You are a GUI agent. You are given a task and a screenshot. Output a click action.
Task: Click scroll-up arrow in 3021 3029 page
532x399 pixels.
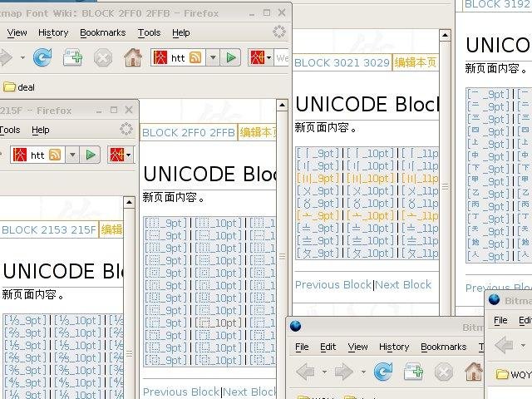tap(445, 35)
